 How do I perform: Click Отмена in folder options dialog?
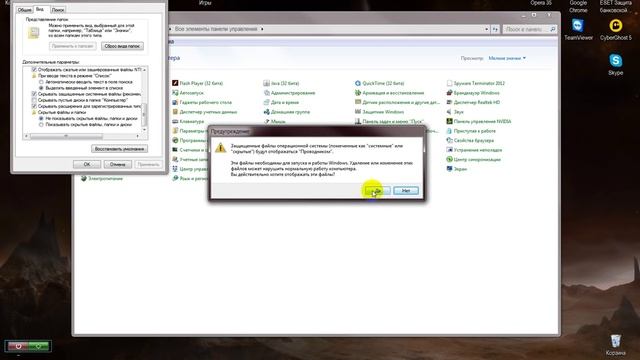[118, 164]
